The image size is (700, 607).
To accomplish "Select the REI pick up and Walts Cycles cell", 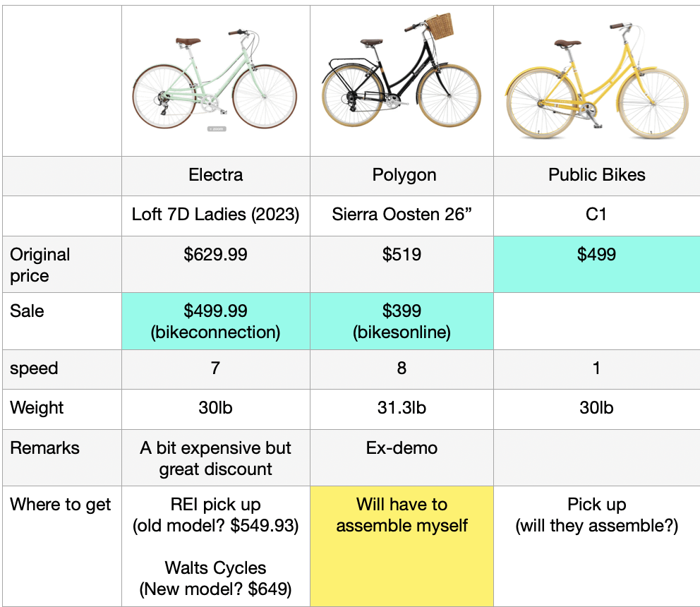I will [216, 546].
